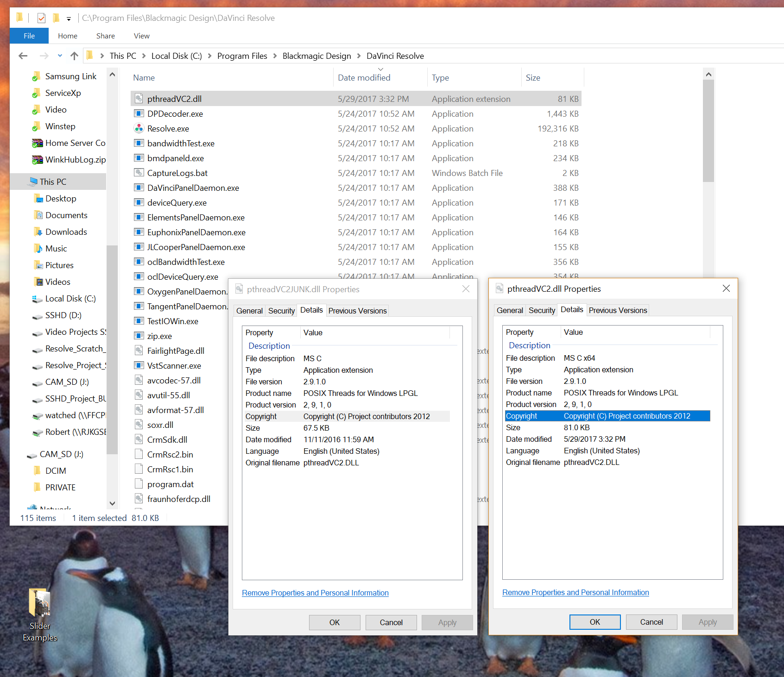Expand breadcrumb chevron after Program Files

pyautogui.click(x=275, y=56)
